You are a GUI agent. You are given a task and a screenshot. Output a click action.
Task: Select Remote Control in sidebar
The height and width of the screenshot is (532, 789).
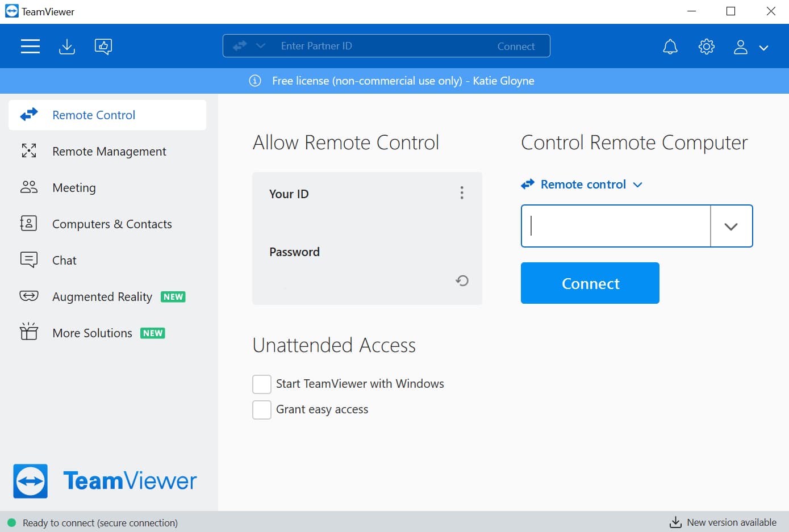click(x=107, y=115)
